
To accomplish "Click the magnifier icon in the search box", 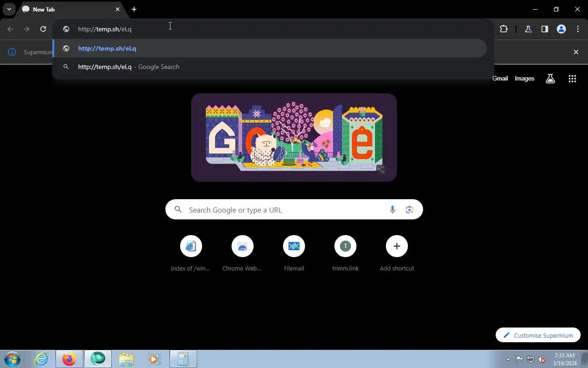I will (x=178, y=210).
